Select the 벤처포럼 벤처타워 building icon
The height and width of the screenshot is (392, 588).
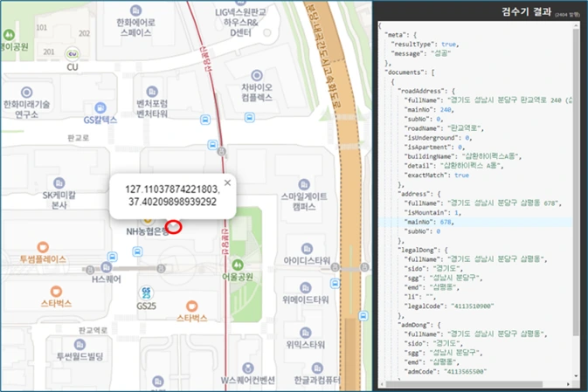tap(152, 92)
